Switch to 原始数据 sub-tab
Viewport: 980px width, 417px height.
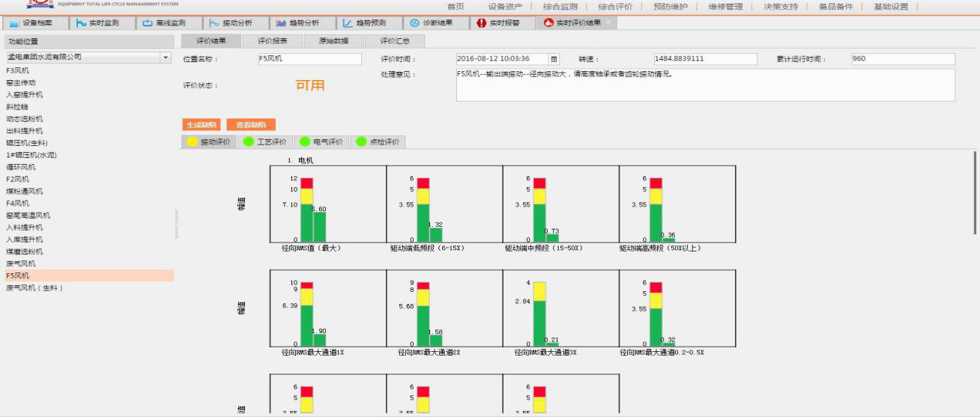pos(333,41)
